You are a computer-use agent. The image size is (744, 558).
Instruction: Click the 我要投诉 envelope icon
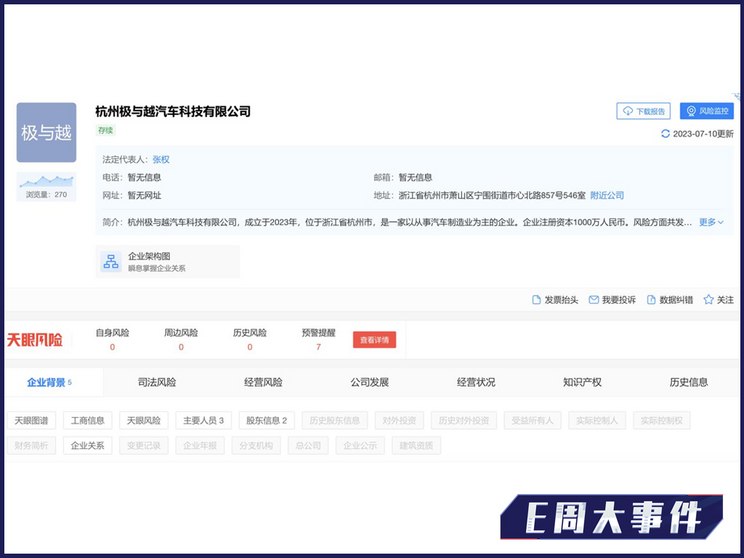point(593,300)
